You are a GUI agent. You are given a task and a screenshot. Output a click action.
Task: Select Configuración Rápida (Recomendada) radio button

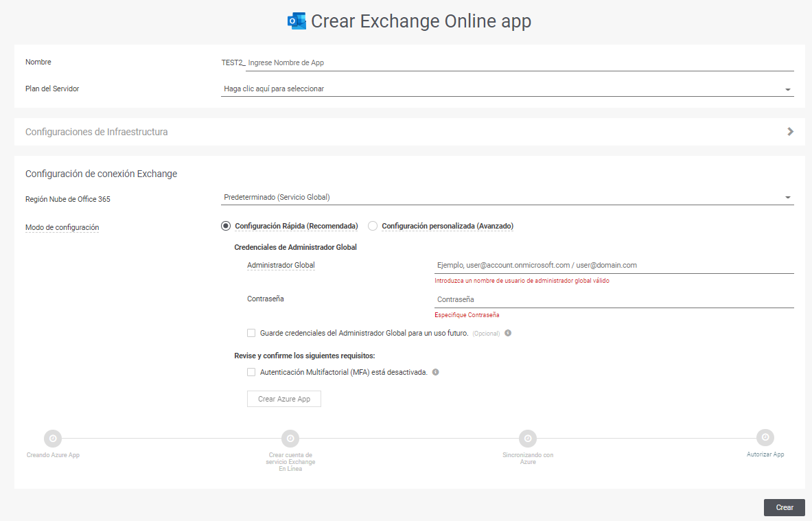226,226
